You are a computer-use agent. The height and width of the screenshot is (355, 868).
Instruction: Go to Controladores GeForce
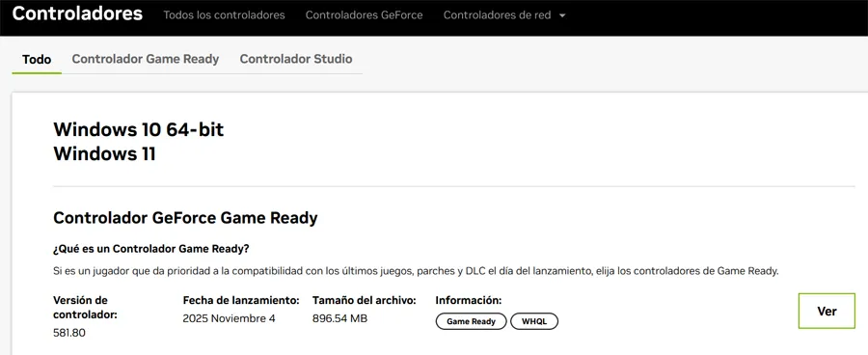click(x=365, y=15)
